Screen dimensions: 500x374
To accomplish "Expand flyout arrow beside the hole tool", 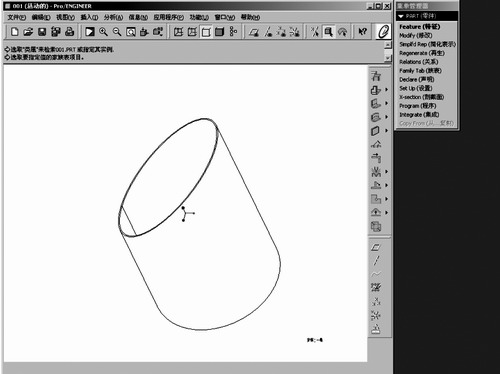I will (387, 89).
